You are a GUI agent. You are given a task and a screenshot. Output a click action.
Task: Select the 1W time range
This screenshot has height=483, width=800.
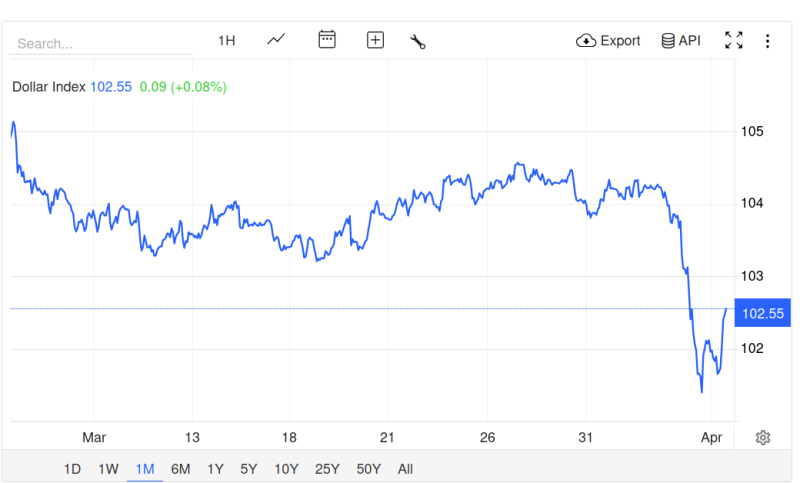pyautogui.click(x=108, y=469)
